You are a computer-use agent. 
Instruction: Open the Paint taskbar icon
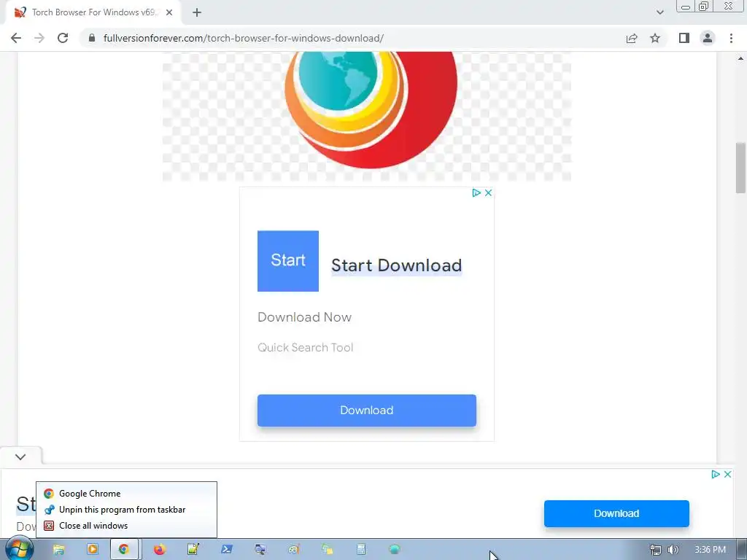[x=294, y=550]
